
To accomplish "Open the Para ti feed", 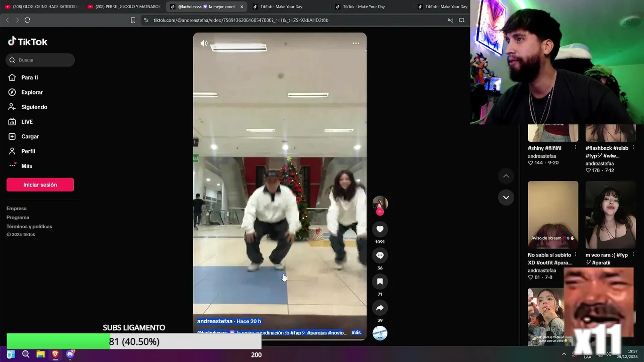I will click(29, 77).
